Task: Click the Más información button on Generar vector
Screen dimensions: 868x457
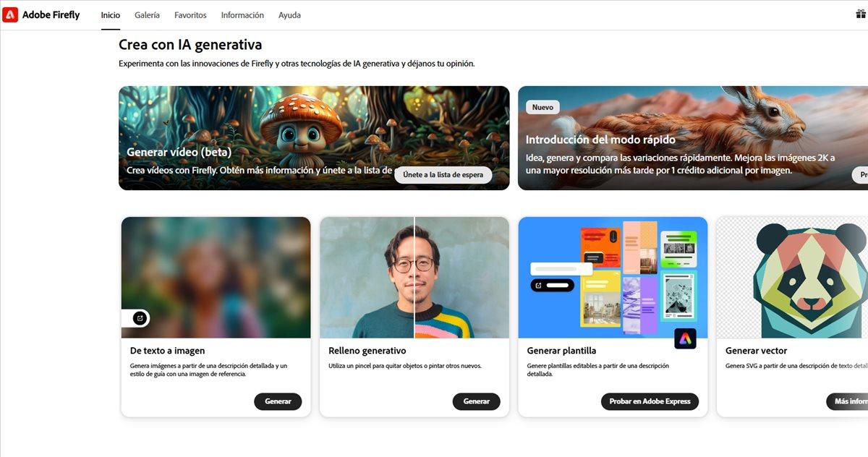Action: [x=847, y=401]
